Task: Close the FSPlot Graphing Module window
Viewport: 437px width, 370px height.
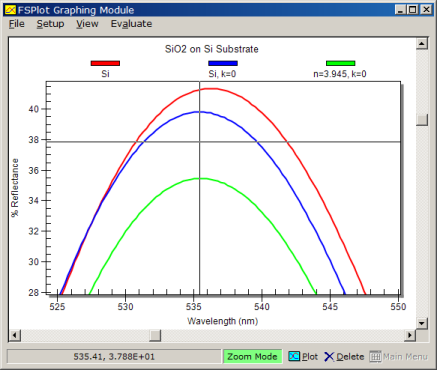Action: pyautogui.click(x=426, y=10)
